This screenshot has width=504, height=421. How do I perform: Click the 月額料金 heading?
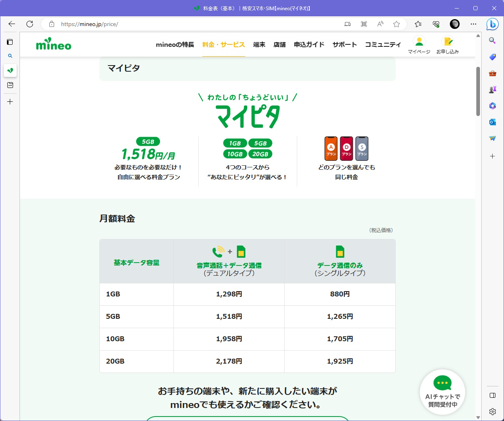pyautogui.click(x=117, y=219)
